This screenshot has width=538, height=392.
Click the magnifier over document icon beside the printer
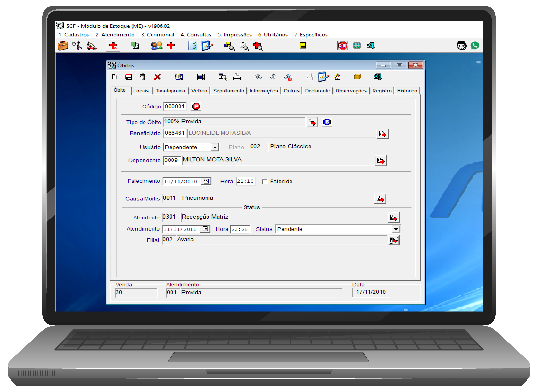(223, 77)
